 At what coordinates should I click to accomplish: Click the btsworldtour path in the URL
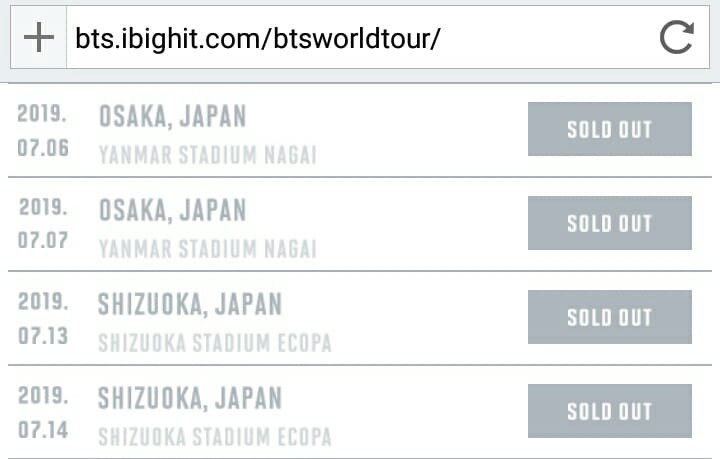coord(351,39)
